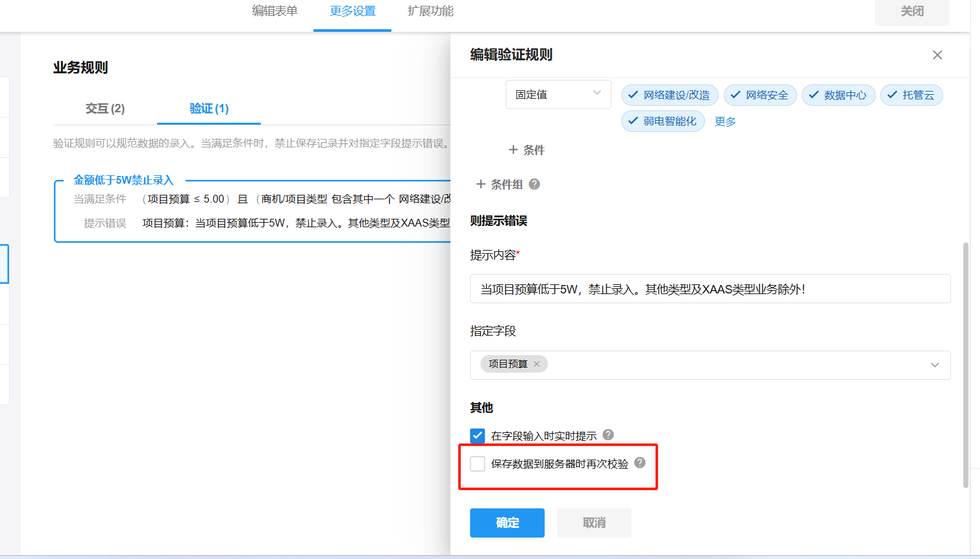Click help icon next to 条件组
Screen dimensions: 980x559
pyautogui.click(x=534, y=184)
